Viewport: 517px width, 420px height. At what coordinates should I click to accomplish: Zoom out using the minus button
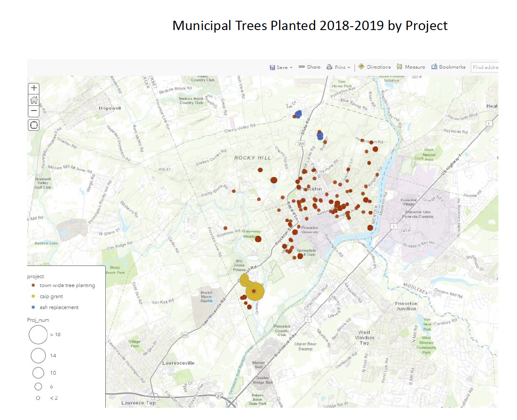tap(34, 111)
